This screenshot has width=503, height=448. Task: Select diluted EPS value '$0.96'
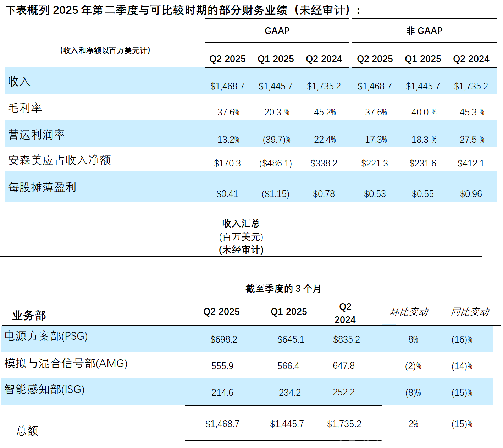coord(471,194)
